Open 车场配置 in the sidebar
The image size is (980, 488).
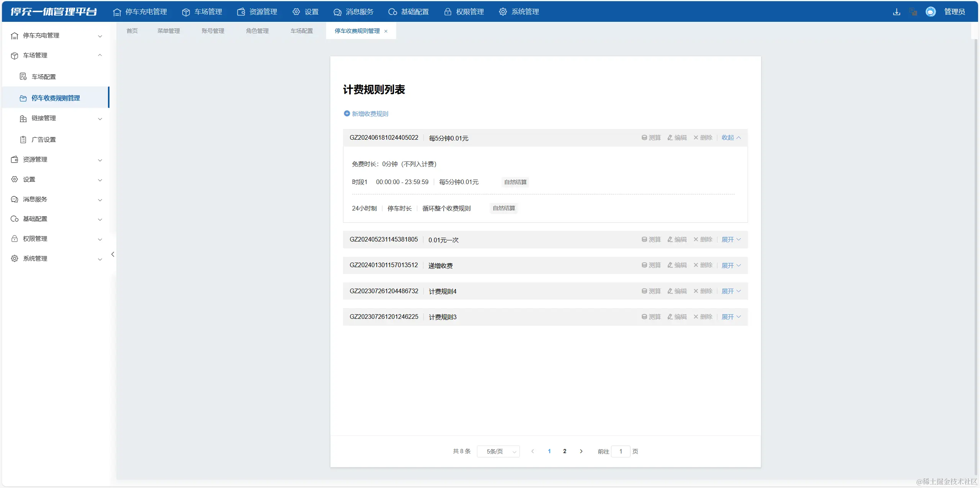tap(44, 77)
